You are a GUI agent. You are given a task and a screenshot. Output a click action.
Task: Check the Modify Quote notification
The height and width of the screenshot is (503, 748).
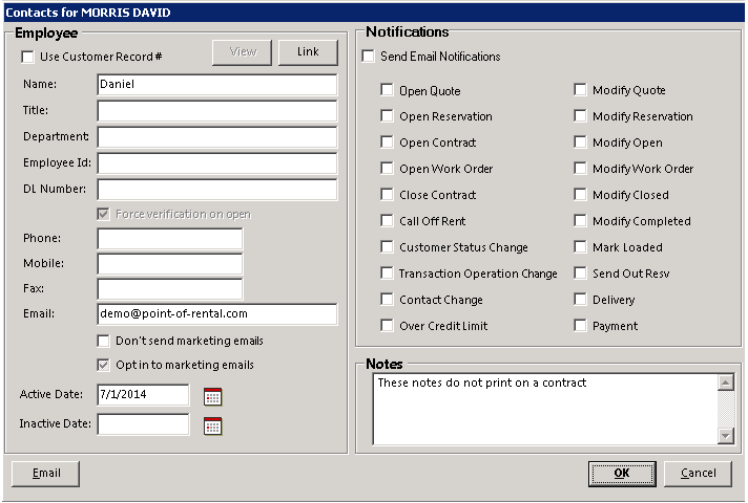580,90
